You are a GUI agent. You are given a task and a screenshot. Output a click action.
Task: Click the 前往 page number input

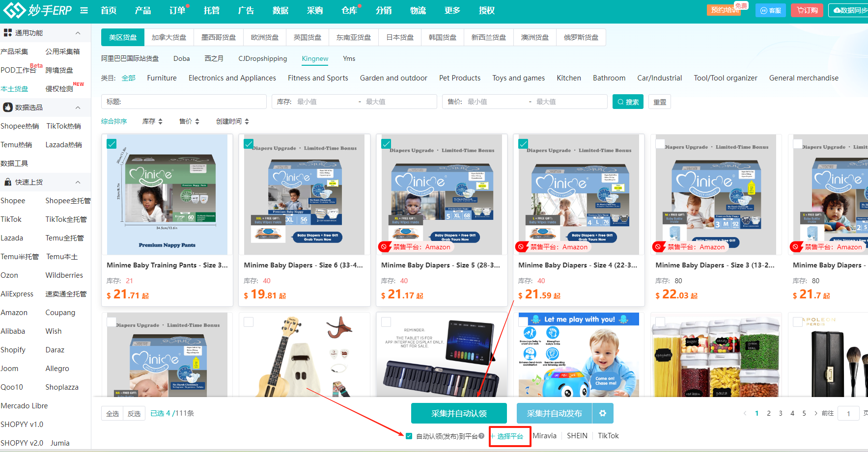(848, 413)
